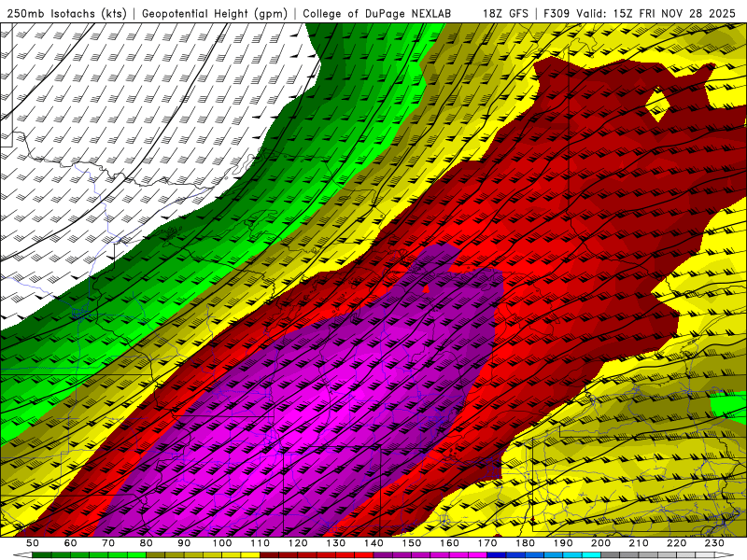Pick the bright yellow swatch just below 110 kts

pyautogui.click(x=250, y=555)
